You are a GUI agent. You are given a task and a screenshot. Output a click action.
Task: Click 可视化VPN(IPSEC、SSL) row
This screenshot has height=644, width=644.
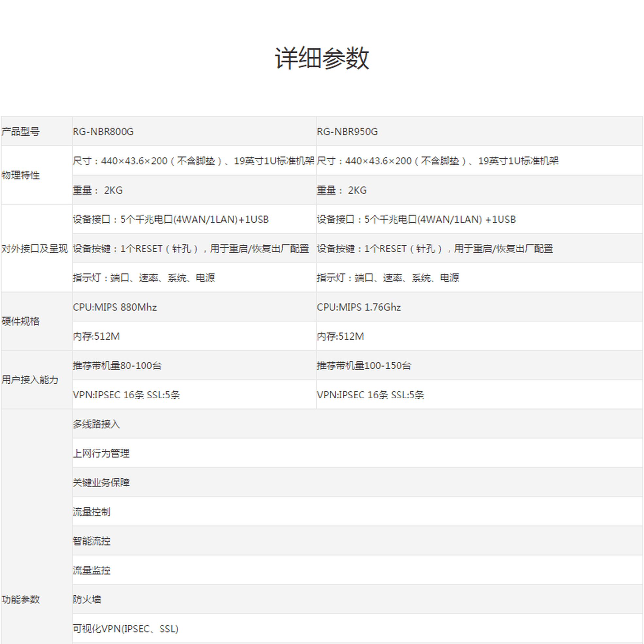click(x=358, y=629)
